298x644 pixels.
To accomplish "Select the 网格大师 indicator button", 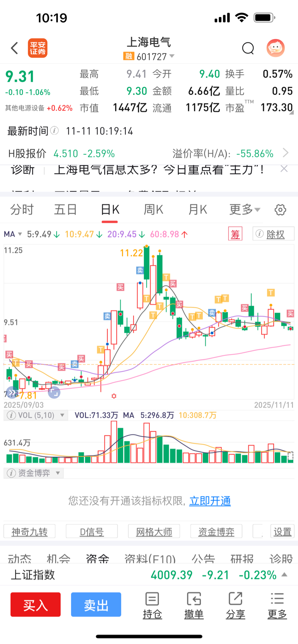I will click(x=154, y=532).
